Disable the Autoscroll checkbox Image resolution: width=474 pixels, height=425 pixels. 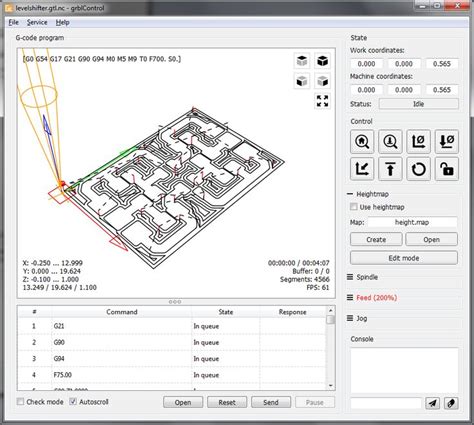coord(73,402)
